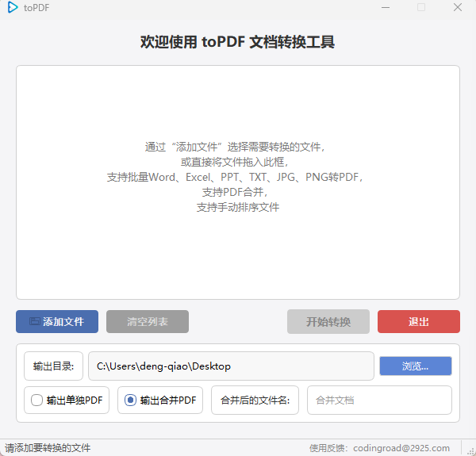Screen dimensions: 476x456
Task: Focus the 合并文档 merged file name input
Action: point(379,400)
